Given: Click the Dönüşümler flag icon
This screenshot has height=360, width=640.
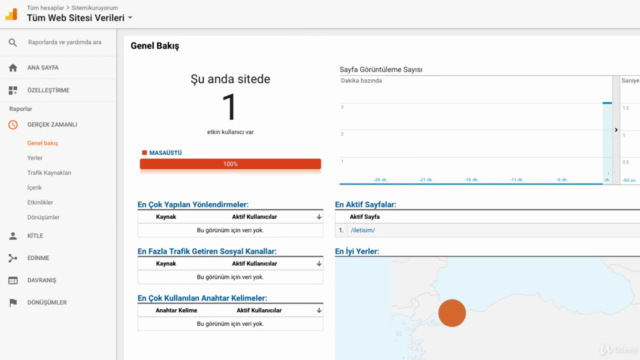Looking at the screenshot, I should [13, 302].
